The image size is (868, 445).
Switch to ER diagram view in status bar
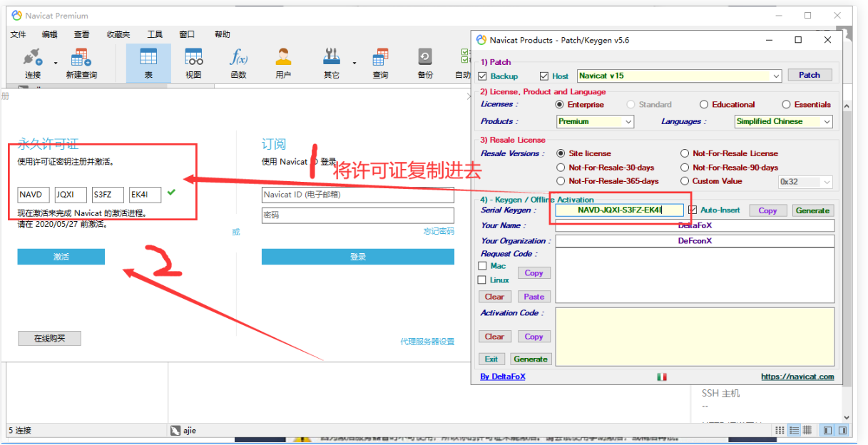pos(807,431)
